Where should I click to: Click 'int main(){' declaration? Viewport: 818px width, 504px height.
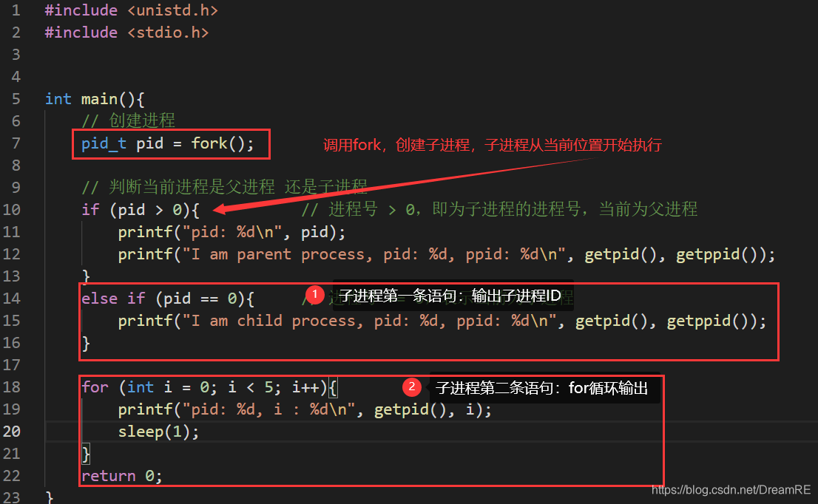click(x=95, y=99)
